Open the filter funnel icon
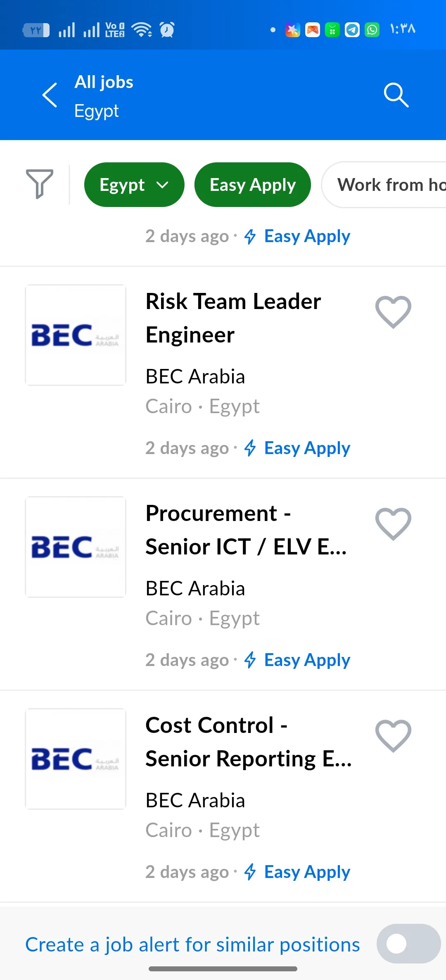This screenshot has height=980, width=446. pyautogui.click(x=40, y=184)
